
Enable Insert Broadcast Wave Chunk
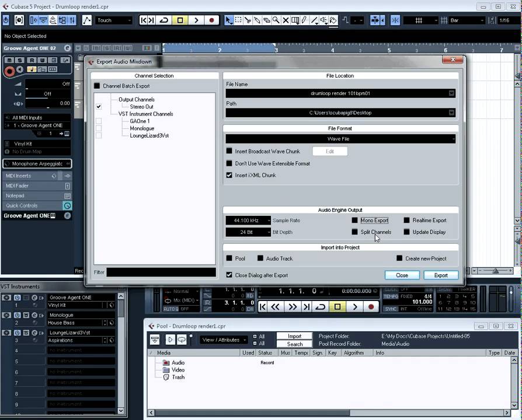(x=229, y=151)
